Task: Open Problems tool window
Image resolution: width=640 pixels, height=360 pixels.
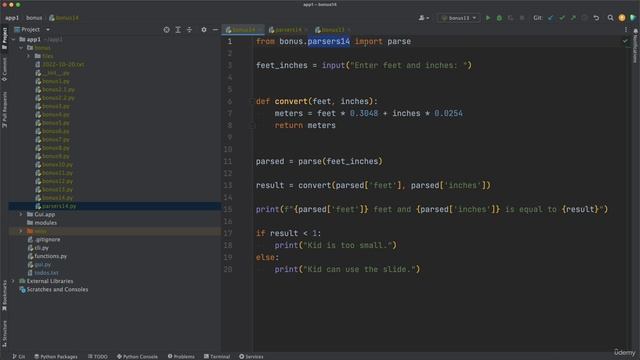Action: 181,356
